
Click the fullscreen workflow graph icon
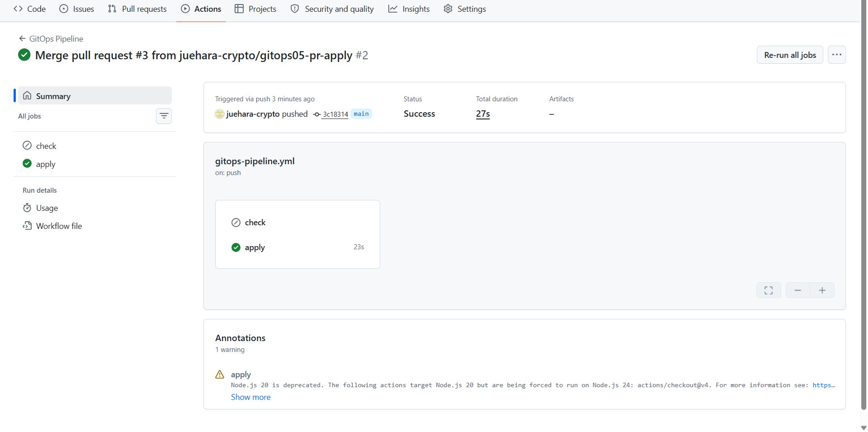tap(769, 290)
